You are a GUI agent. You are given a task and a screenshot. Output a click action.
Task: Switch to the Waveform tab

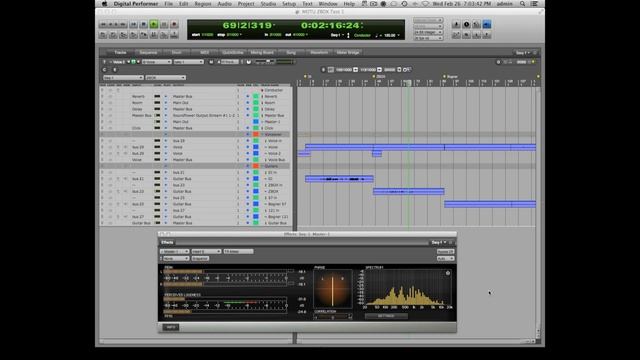319,53
